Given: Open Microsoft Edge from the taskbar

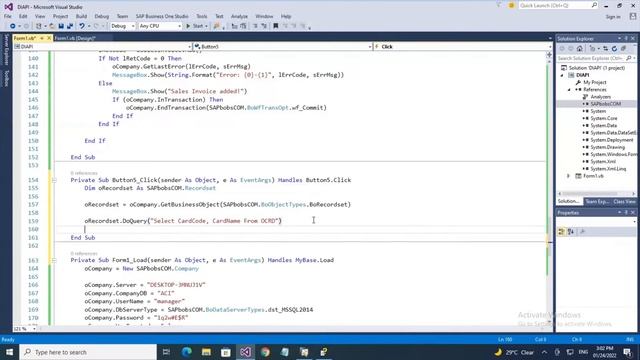Looking at the screenshot, I should [x=187, y=352].
